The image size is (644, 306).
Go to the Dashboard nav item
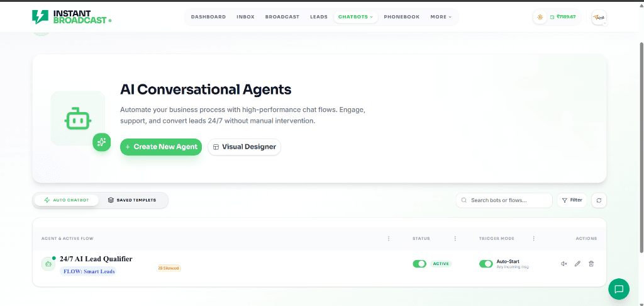pos(208,17)
